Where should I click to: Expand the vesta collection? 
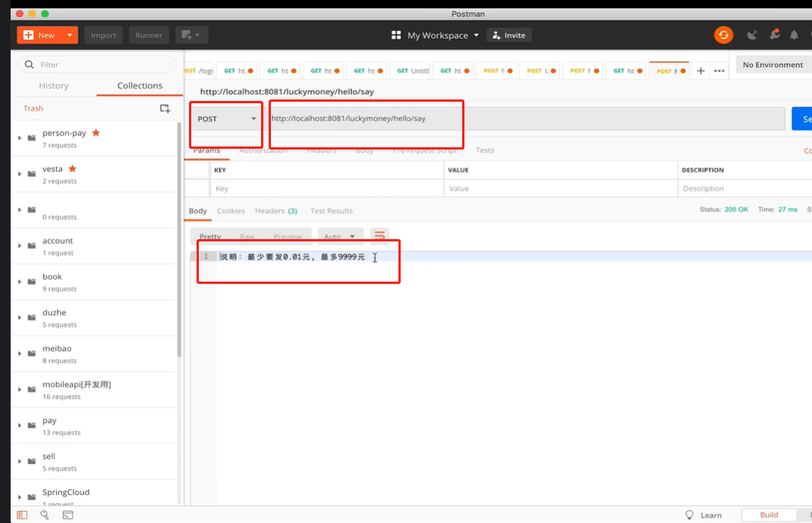tap(20, 174)
